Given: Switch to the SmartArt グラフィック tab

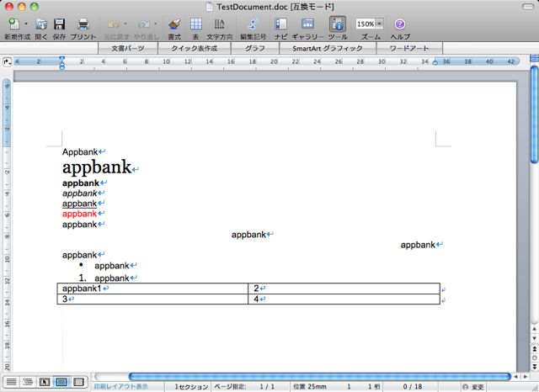Looking at the screenshot, I should [328, 48].
